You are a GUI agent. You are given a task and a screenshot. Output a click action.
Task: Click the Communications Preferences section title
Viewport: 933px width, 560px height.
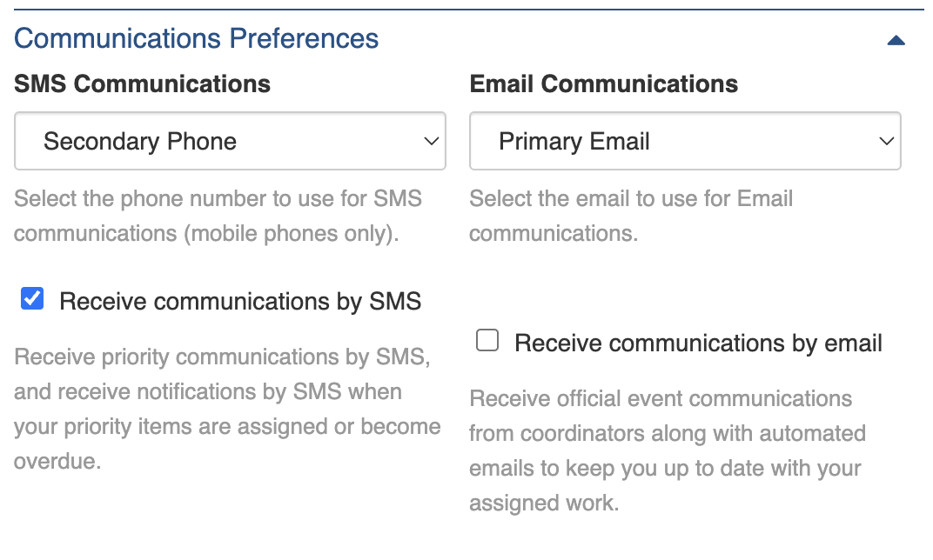197,39
